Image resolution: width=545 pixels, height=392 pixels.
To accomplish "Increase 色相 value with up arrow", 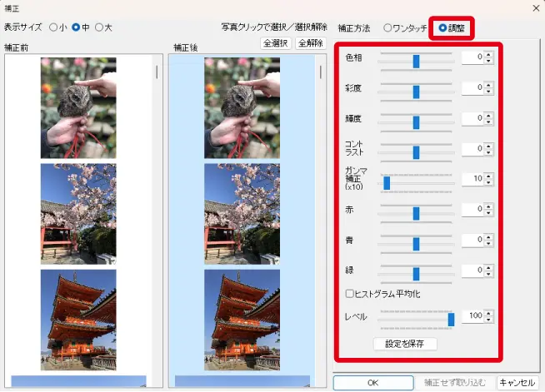I will click(x=489, y=54).
